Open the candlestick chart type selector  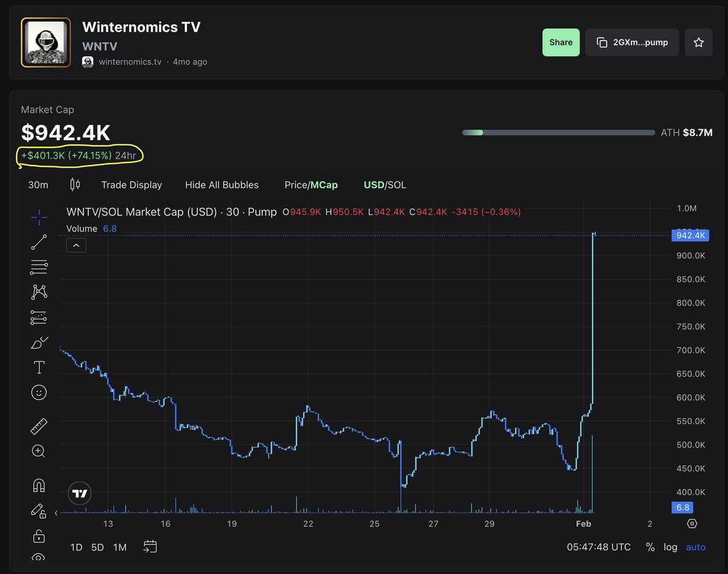click(75, 184)
